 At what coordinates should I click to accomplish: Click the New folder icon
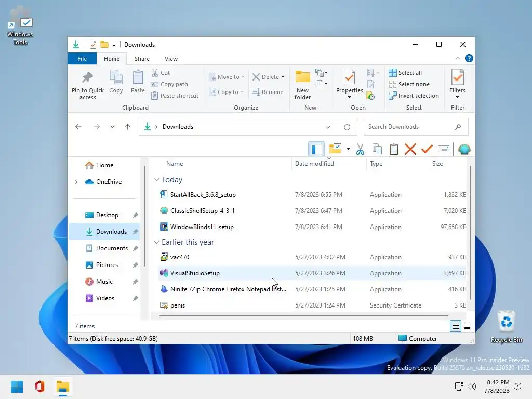click(302, 77)
